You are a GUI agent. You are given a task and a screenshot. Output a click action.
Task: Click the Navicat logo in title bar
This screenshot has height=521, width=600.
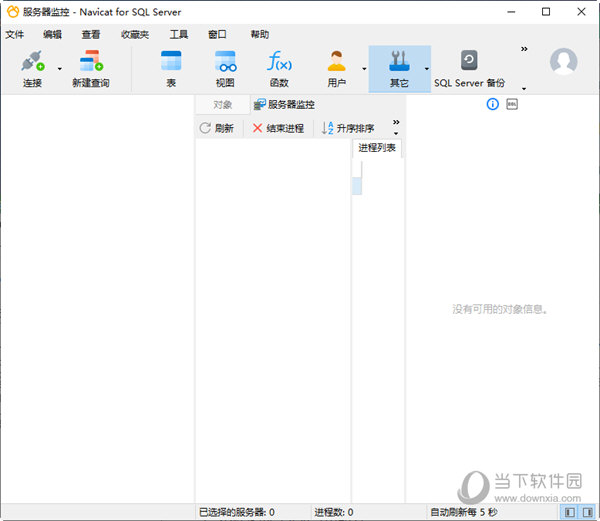(x=13, y=12)
